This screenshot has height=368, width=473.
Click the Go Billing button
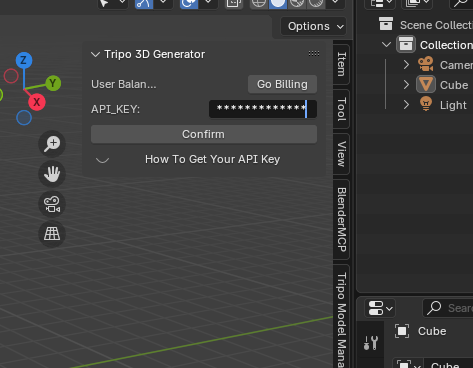tap(282, 84)
